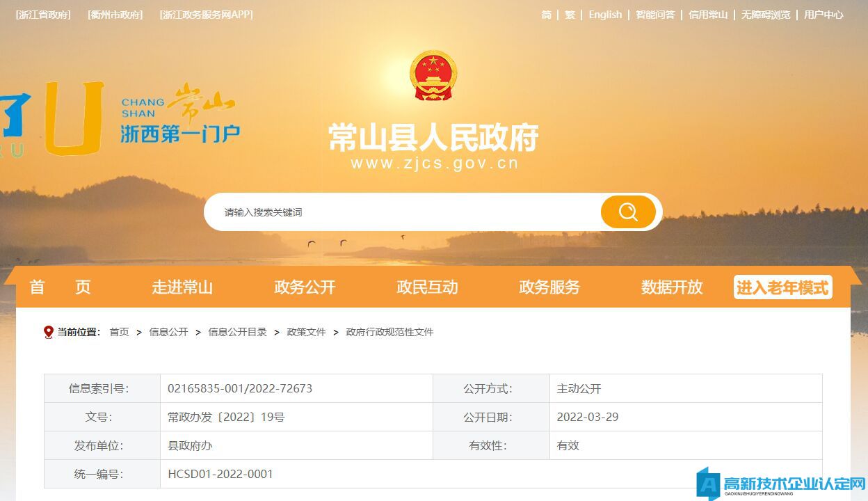
Task: Toggle 进入老年模式 senior mode
Action: 783,287
